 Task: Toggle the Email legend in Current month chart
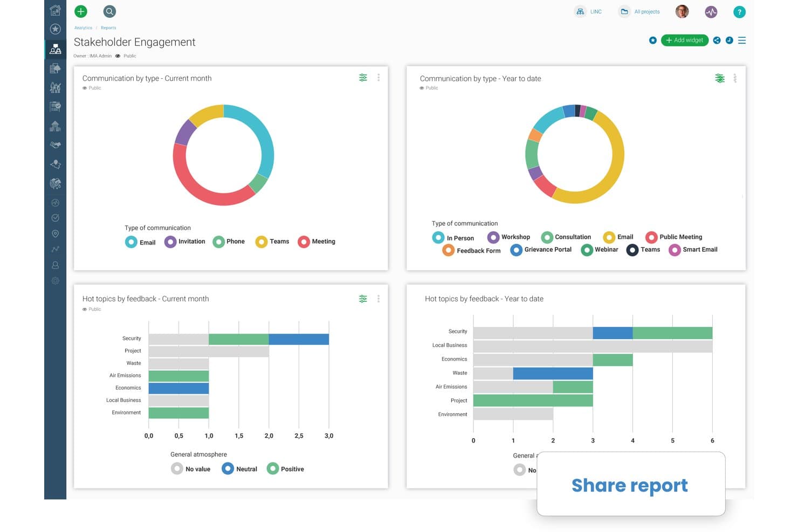pos(141,242)
